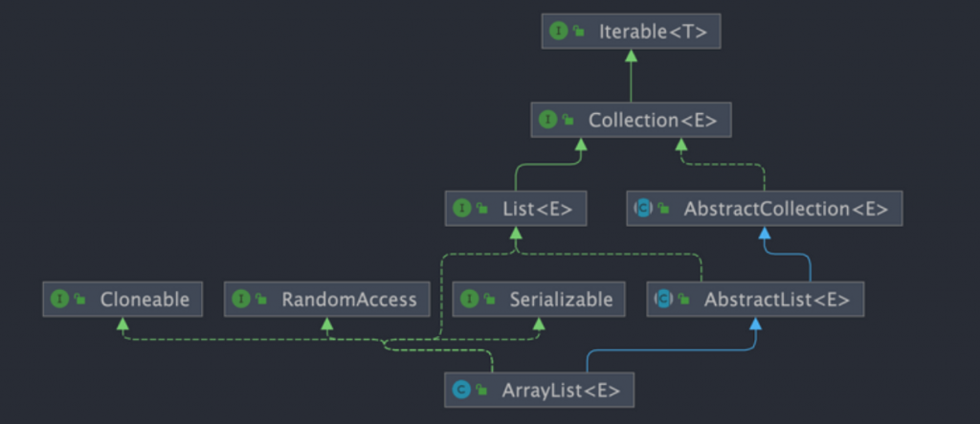Screen dimensions: 980x424
Task: Click the interface icon on Cloneable node
Action: coord(59,299)
